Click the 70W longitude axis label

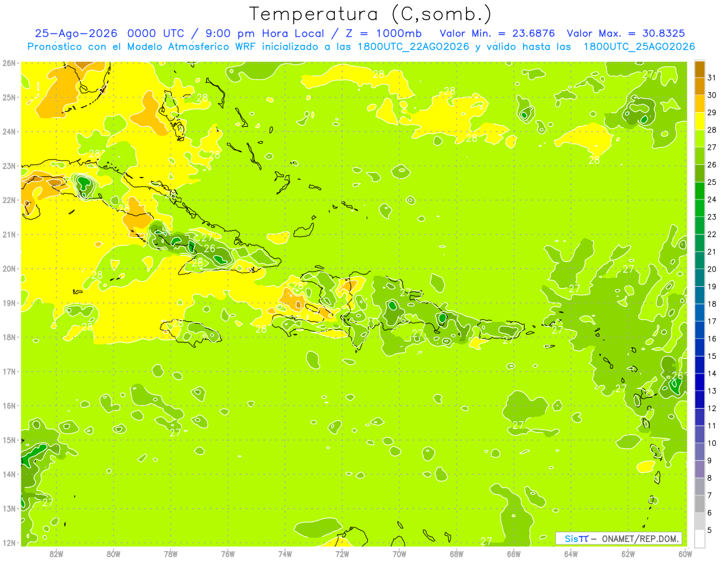click(x=399, y=554)
